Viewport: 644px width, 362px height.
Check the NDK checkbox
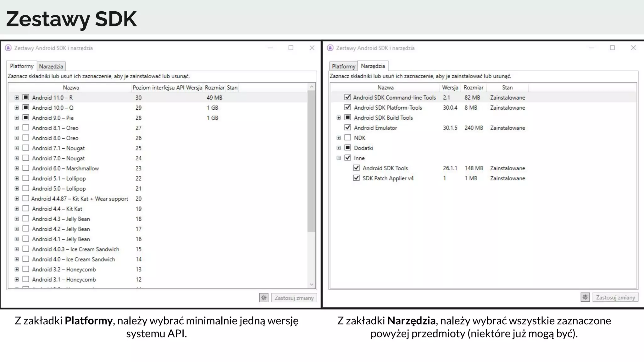coord(347,137)
